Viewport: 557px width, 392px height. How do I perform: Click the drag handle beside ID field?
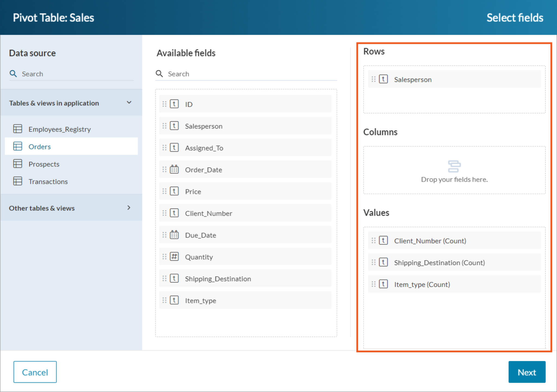pyautogui.click(x=164, y=104)
